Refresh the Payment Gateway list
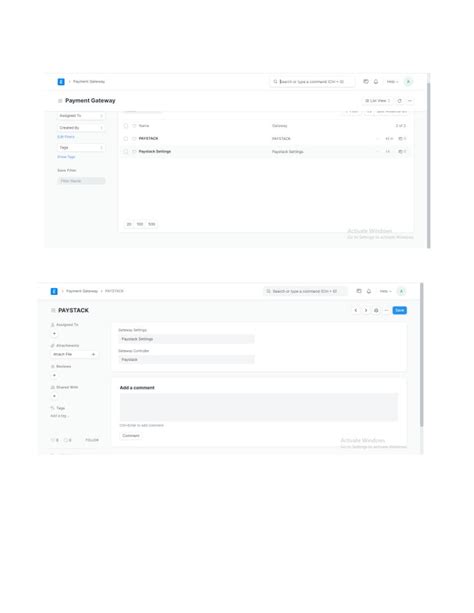The width and height of the screenshot is (474, 613). tap(399, 101)
